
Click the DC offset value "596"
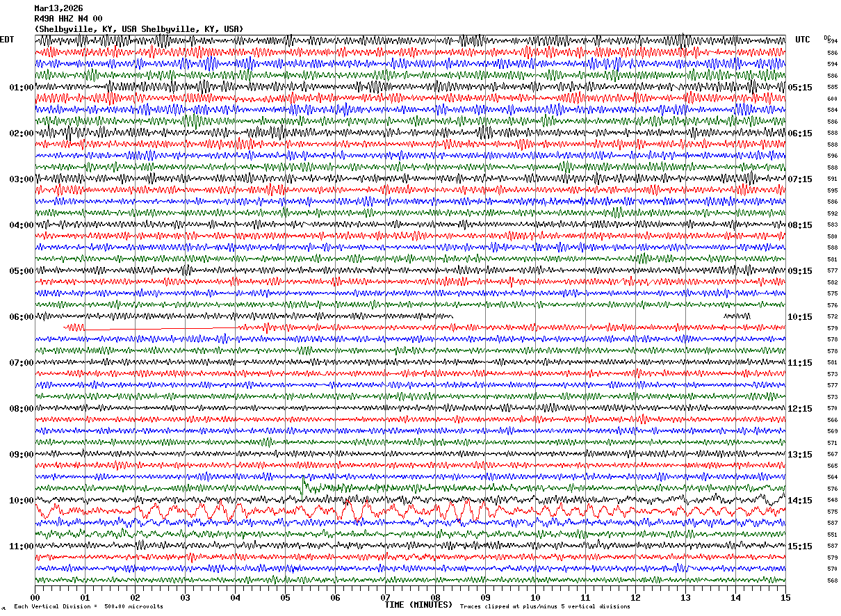coord(832,156)
